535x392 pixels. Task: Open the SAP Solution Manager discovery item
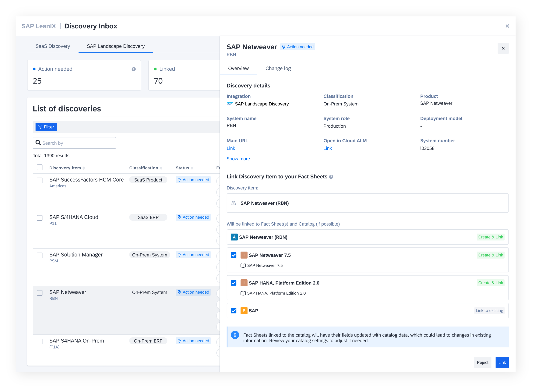pos(76,255)
